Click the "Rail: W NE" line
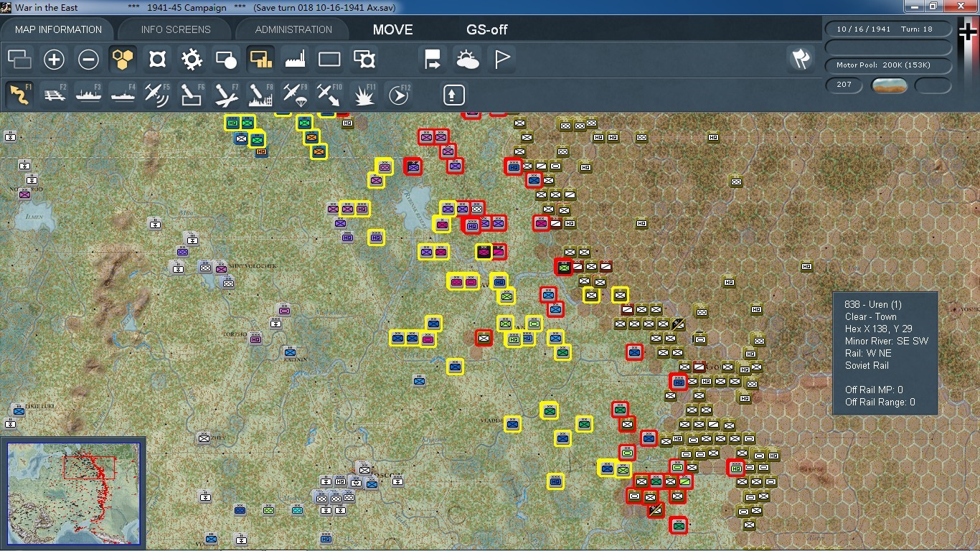Image resolution: width=980 pixels, height=551 pixels. (868, 353)
